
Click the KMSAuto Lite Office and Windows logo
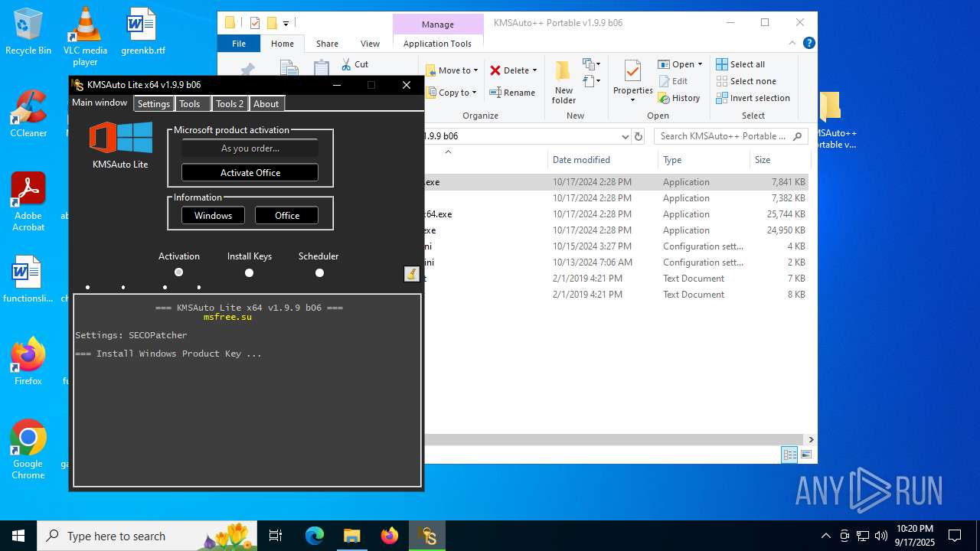pyautogui.click(x=120, y=139)
